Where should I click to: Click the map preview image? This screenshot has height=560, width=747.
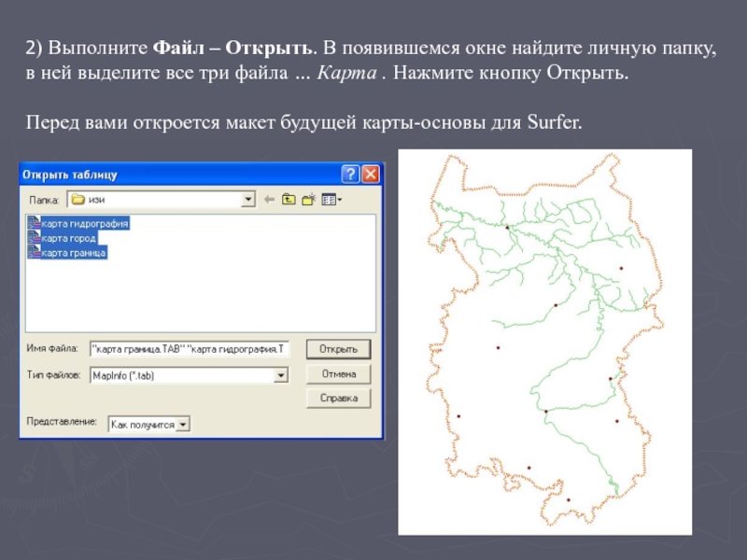tap(544, 342)
